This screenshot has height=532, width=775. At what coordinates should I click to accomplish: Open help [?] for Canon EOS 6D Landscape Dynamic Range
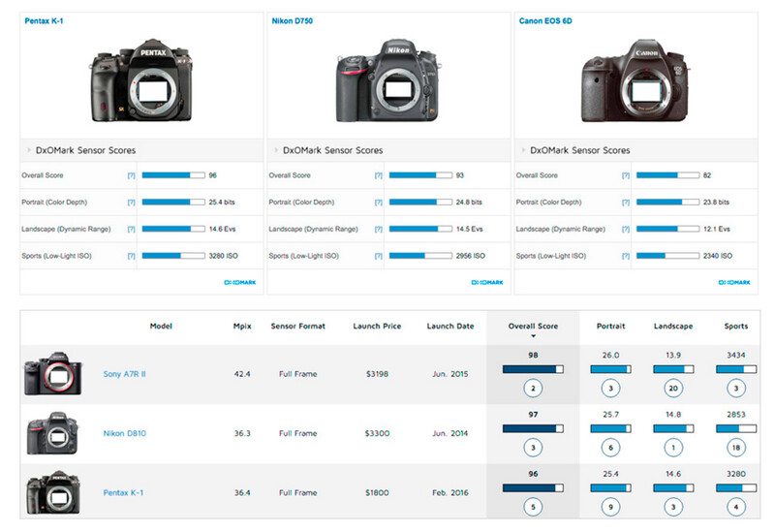coord(625,229)
